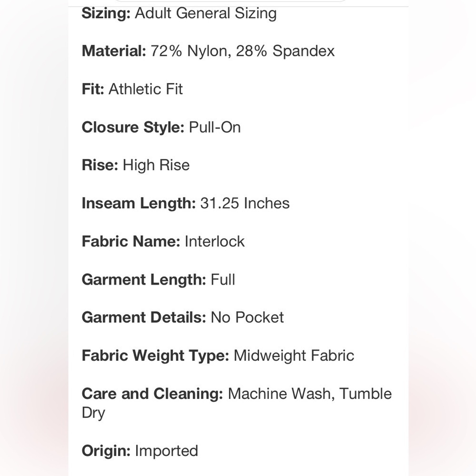The image size is (476, 476).
Task: Select the High Rise value
Action: 156,165
